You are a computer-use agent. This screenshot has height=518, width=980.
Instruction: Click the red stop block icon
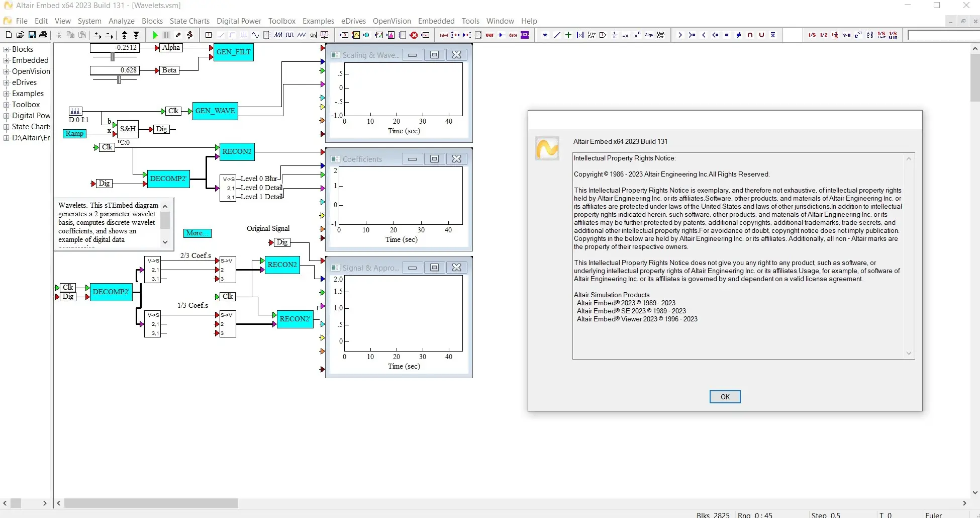[x=414, y=35]
